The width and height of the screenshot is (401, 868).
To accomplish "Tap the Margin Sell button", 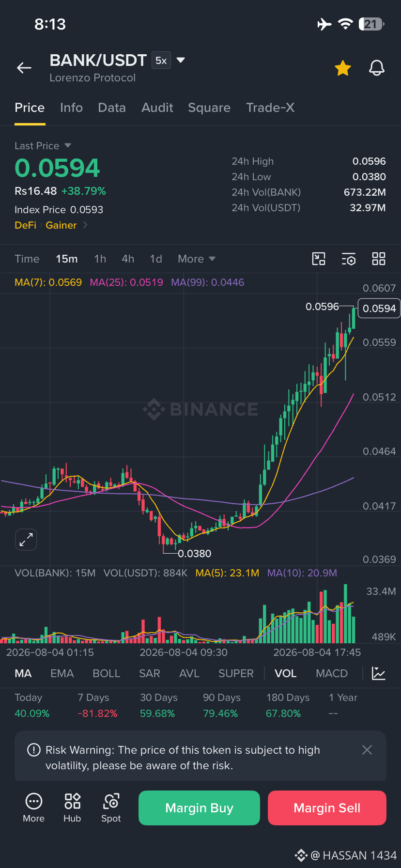I will tap(327, 808).
